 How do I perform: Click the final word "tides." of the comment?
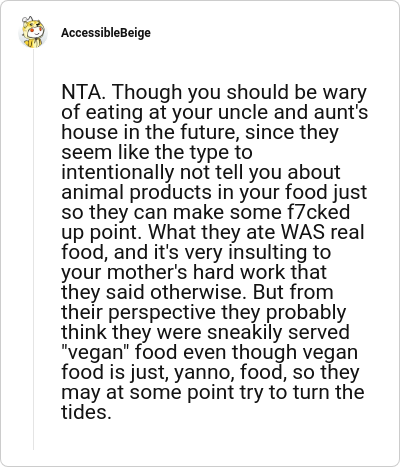click(x=86, y=412)
